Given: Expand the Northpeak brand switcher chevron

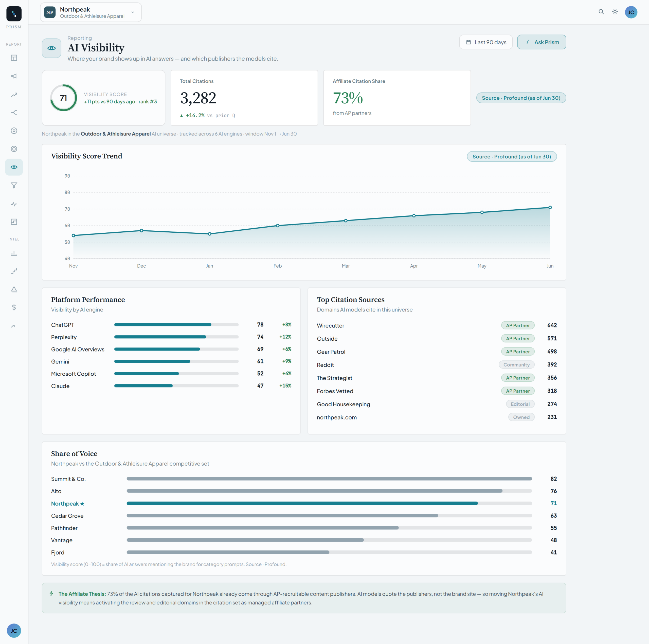Looking at the screenshot, I should coord(133,12).
